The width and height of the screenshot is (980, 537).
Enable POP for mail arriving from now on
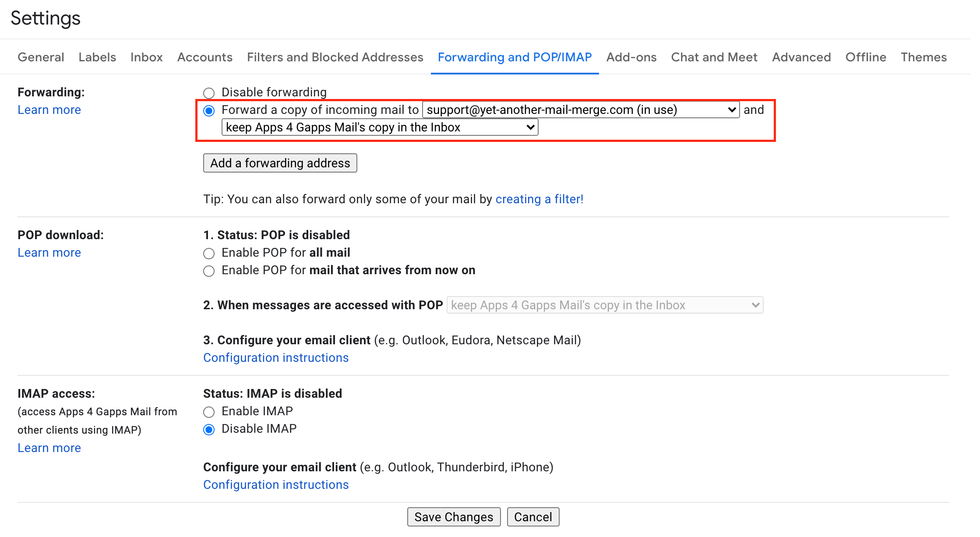(209, 271)
